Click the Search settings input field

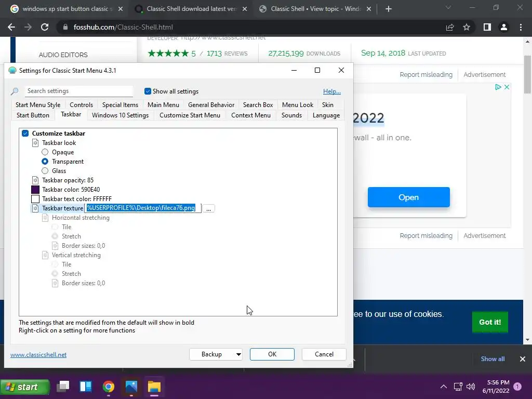click(x=79, y=91)
